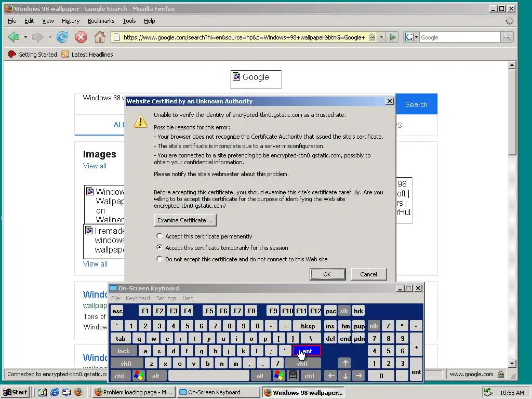Cancel the certificate dialog
This screenshot has width=532, height=399.
[x=368, y=274]
